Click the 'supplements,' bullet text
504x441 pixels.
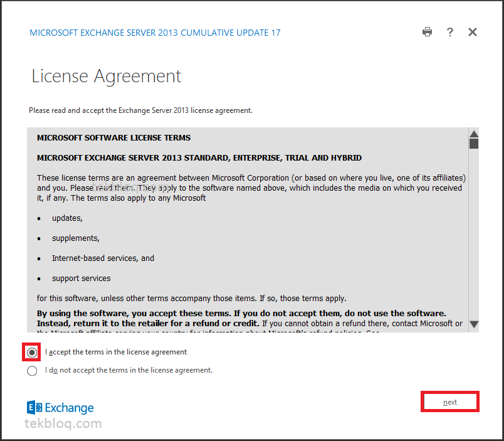76,238
